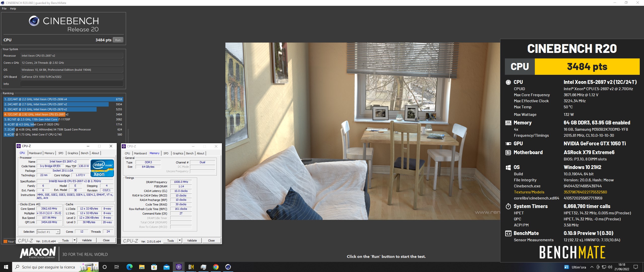Select highlighted orange ranking entry 12C/24T 3484
This screenshot has height=272, width=644.
pos(63,114)
